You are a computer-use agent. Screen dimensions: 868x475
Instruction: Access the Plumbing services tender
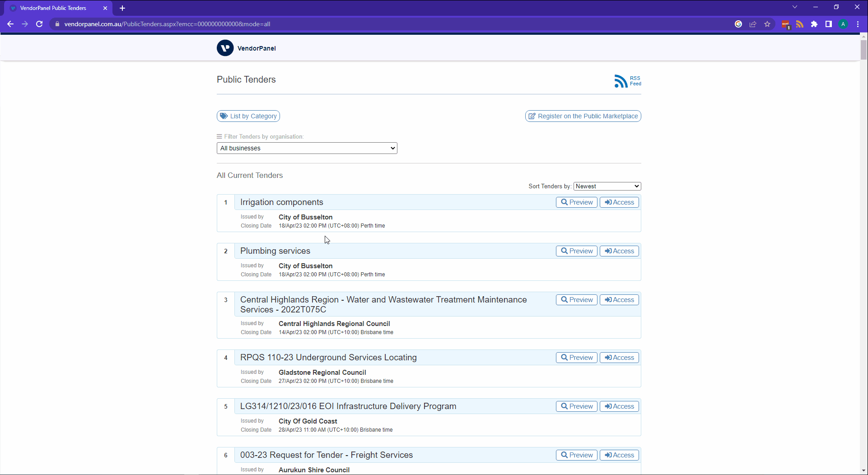619,251
